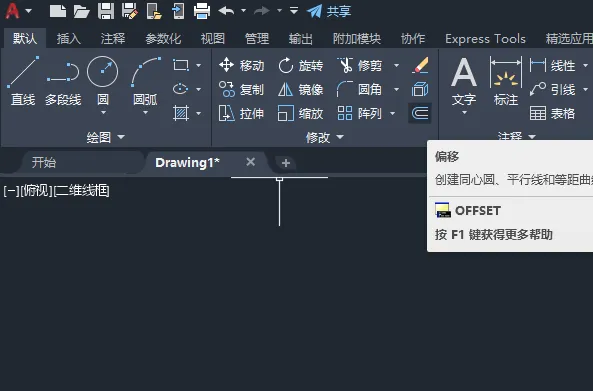This screenshot has height=391, width=593.
Task: Switch to the 注释 Annotate ribbon tab
Action: click(x=113, y=39)
